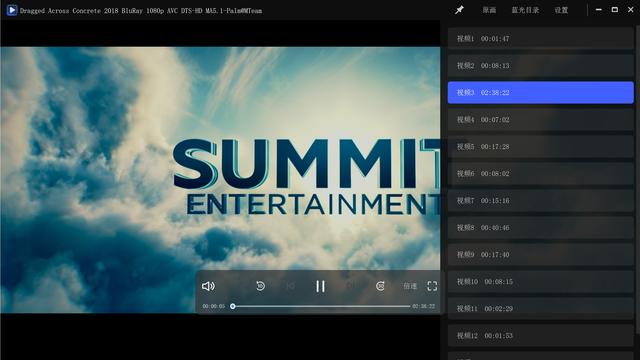Select 视频1 00:01:47 in the list
This screenshot has height=360, width=640.
click(x=540, y=39)
